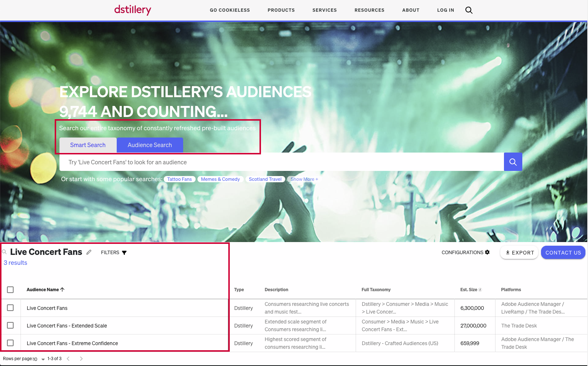
Task: Open the Rows per page dropdown
Action: click(39, 359)
